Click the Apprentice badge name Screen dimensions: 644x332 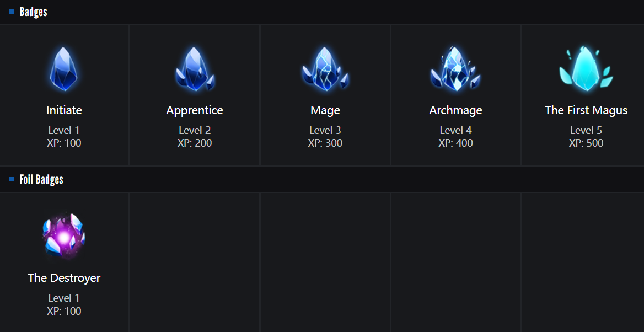[x=195, y=110]
